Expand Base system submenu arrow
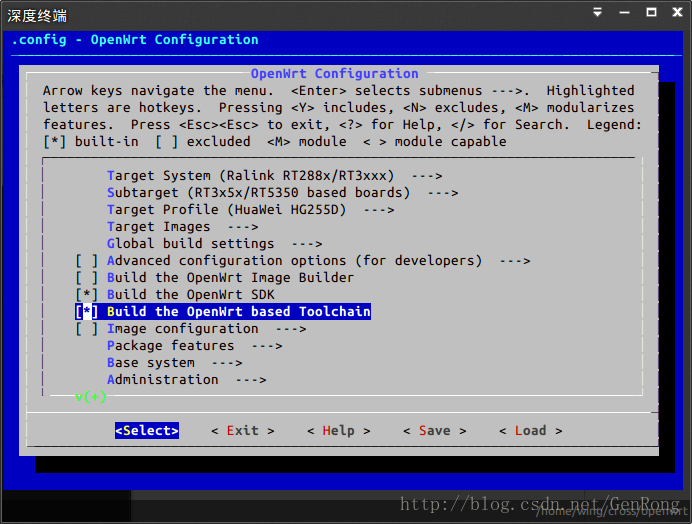692x524 pixels. coord(227,363)
